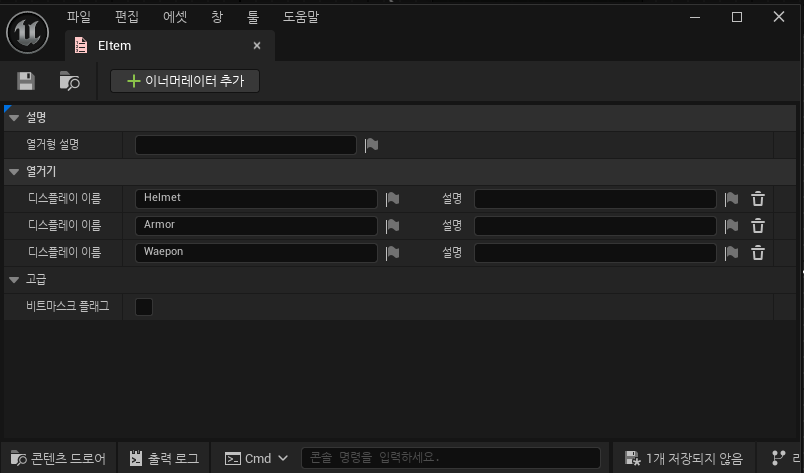804x473 pixels.
Task: Click the display name flag icon in Helmet row
Action: pyautogui.click(x=392, y=199)
